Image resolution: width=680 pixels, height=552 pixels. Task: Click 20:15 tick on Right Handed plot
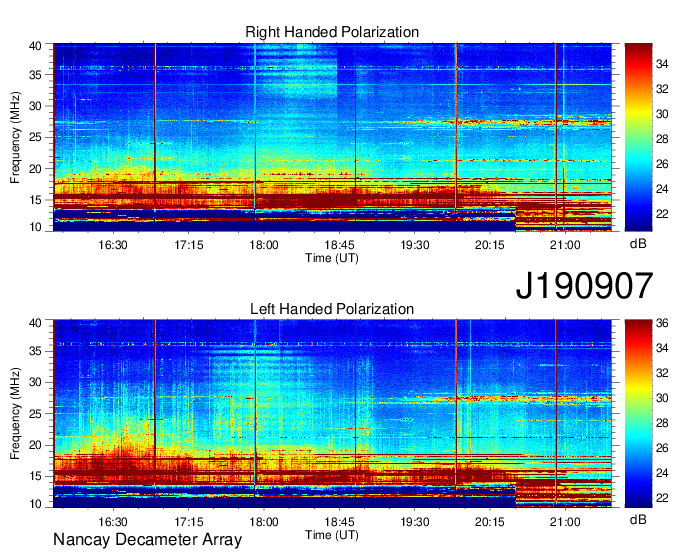[x=490, y=245]
